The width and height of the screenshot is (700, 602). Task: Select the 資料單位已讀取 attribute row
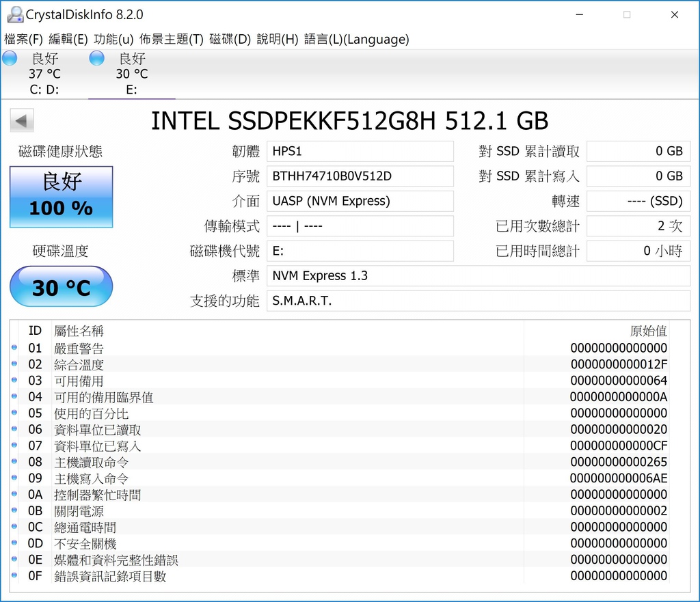coord(339,429)
